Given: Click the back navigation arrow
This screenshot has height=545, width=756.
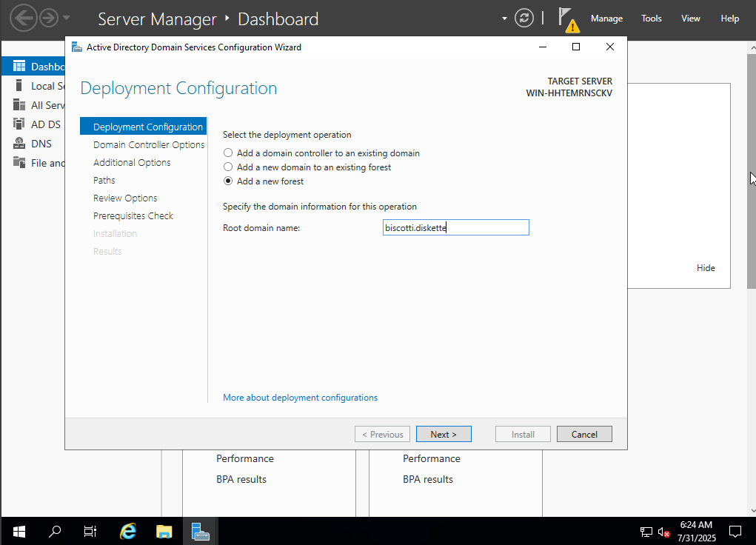Looking at the screenshot, I should (23, 19).
